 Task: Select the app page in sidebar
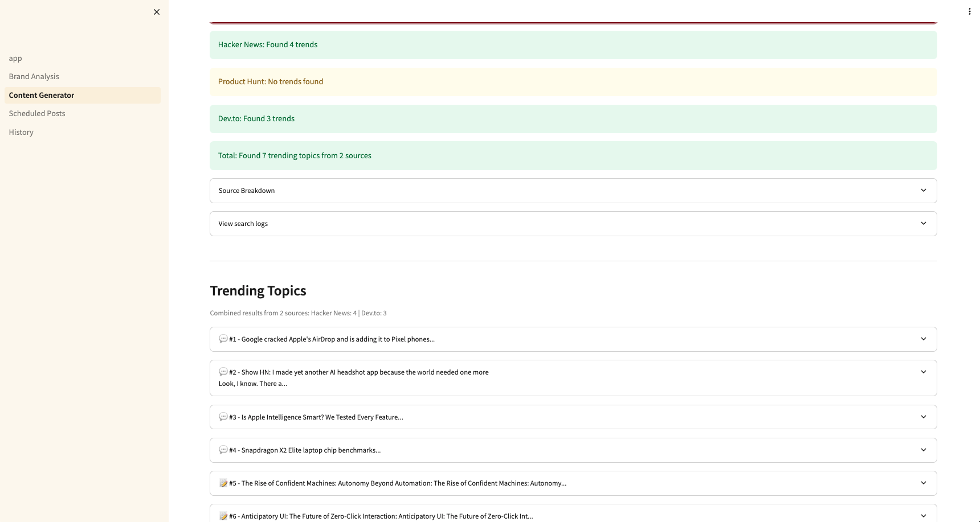click(x=15, y=59)
